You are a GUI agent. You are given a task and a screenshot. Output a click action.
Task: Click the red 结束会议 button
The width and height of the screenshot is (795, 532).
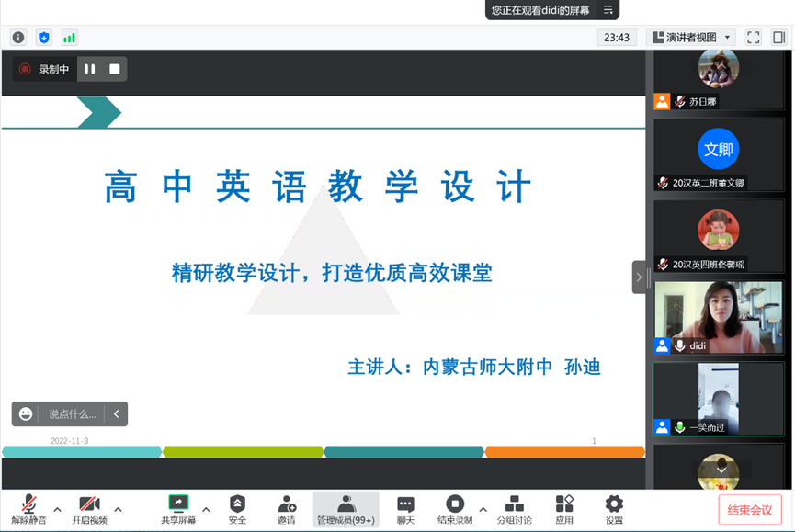tap(749, 510)
